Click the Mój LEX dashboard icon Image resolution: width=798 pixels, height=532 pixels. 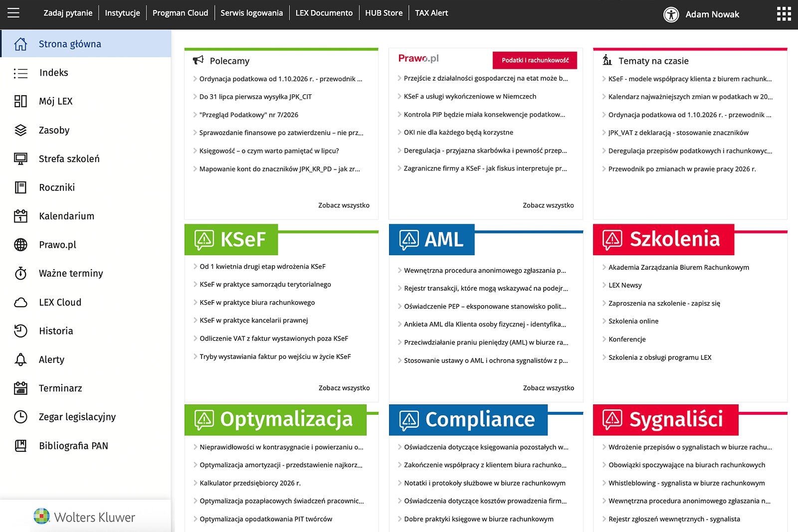20,101
